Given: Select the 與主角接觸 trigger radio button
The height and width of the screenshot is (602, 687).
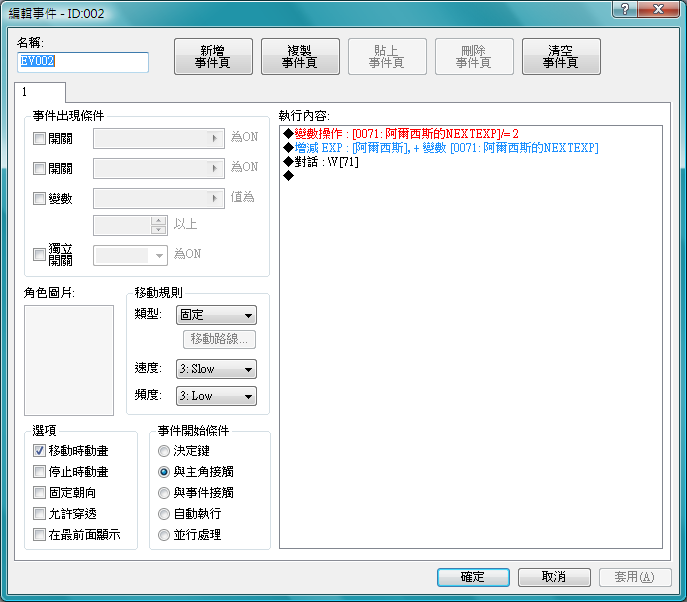Looking at the screenshot, I should 164,472.
